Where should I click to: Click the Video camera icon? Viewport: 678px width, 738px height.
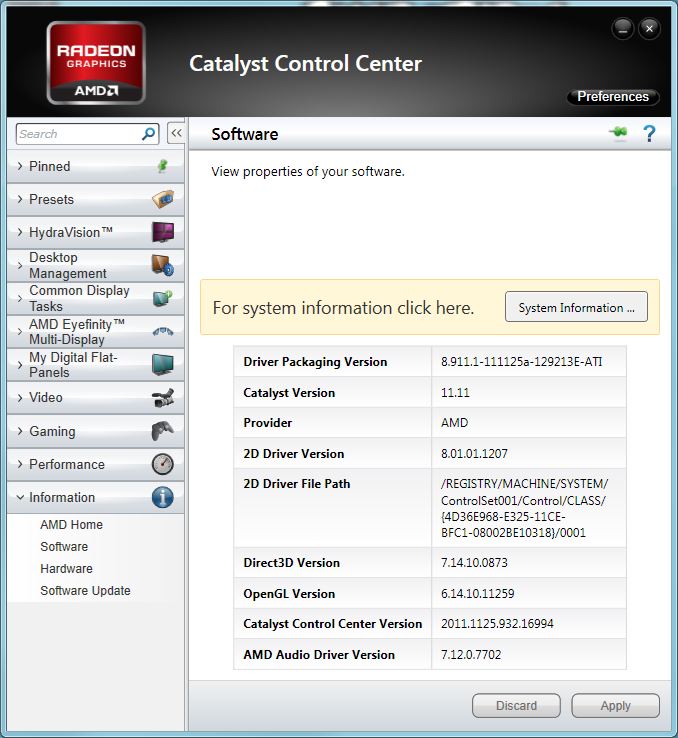tap(163, 398)
